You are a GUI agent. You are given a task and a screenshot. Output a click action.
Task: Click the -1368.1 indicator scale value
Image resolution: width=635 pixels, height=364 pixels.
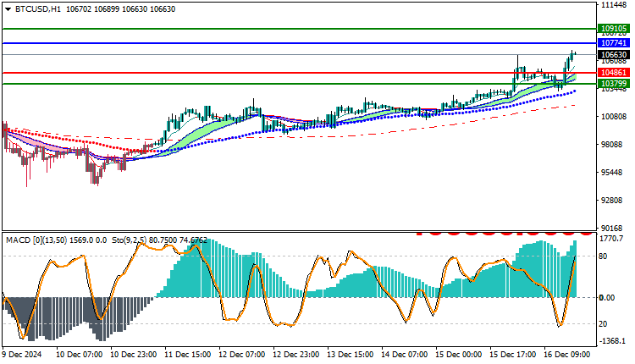tap(612, 341)
